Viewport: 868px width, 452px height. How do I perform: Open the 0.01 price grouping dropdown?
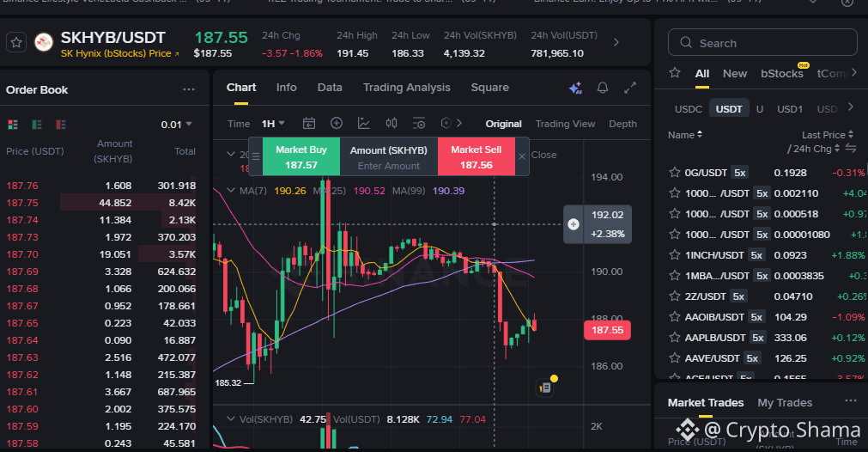coord(177,125)
